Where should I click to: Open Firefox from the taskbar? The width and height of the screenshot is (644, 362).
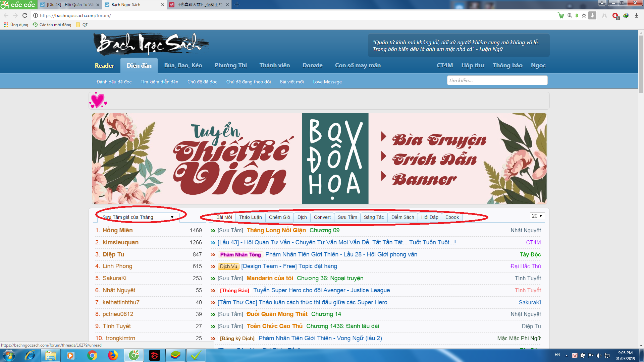tap(113, 355)
